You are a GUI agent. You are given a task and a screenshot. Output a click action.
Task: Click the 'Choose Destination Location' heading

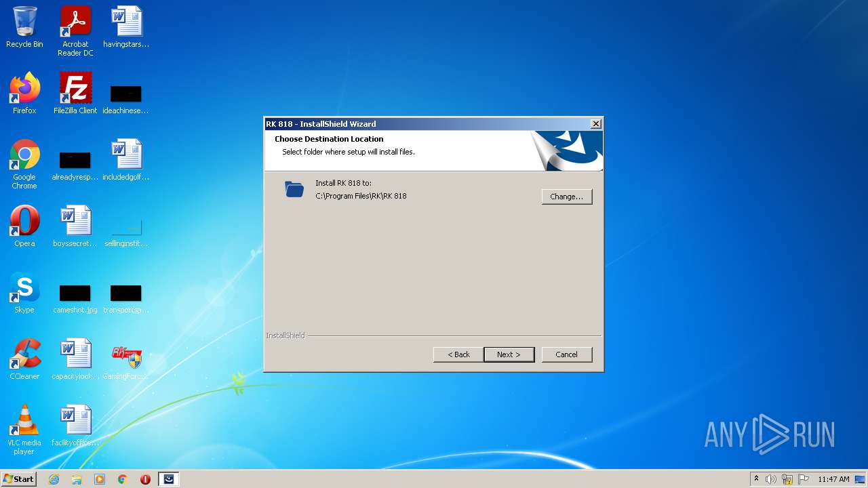329,139
